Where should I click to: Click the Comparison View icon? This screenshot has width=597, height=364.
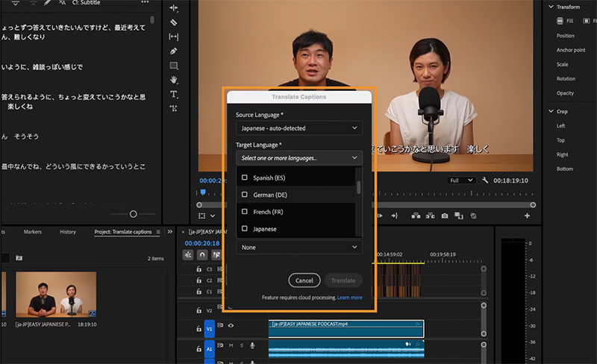pos(459,216)
